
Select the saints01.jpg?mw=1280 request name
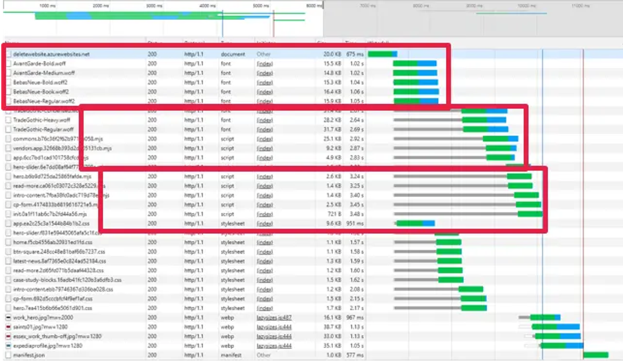coord(40,327)
